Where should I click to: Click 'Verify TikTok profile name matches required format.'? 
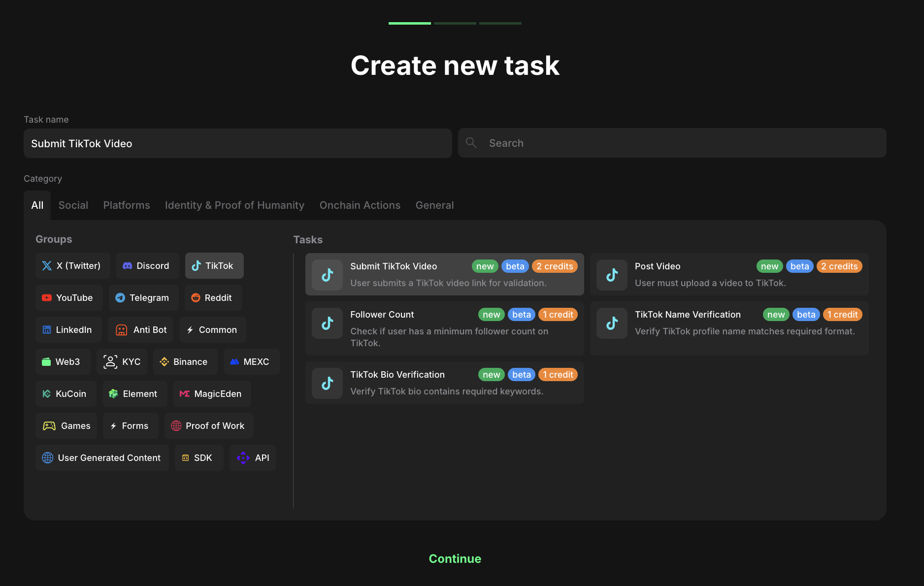(x=745, y=331)
